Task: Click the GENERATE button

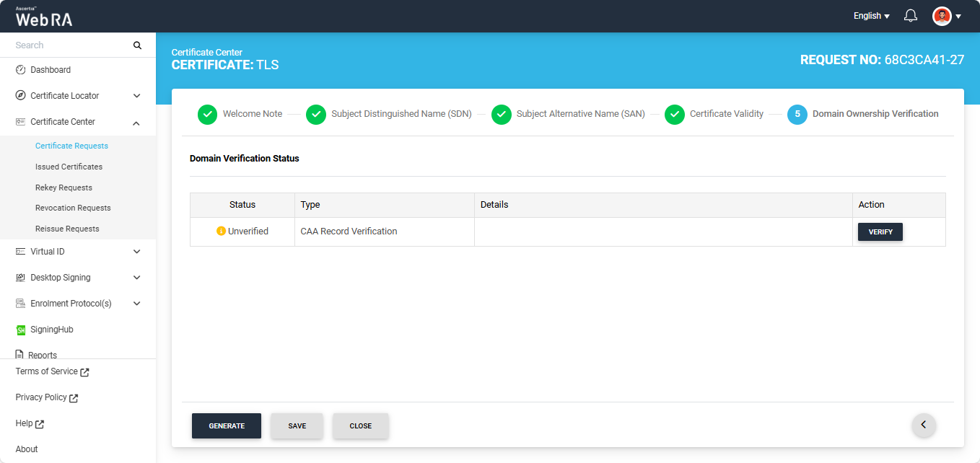Action: click(227, 425)
